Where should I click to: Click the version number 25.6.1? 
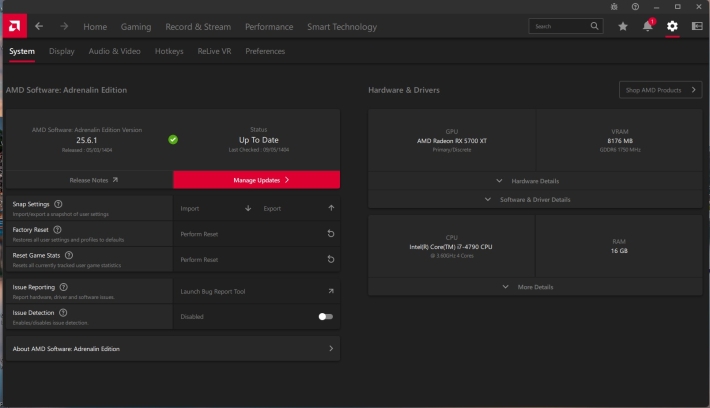(86, 140)
